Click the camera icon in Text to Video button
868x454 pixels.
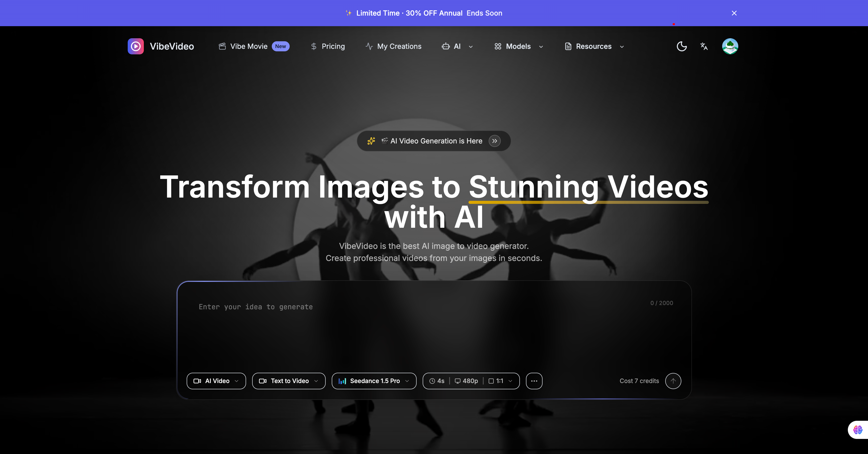263,381
